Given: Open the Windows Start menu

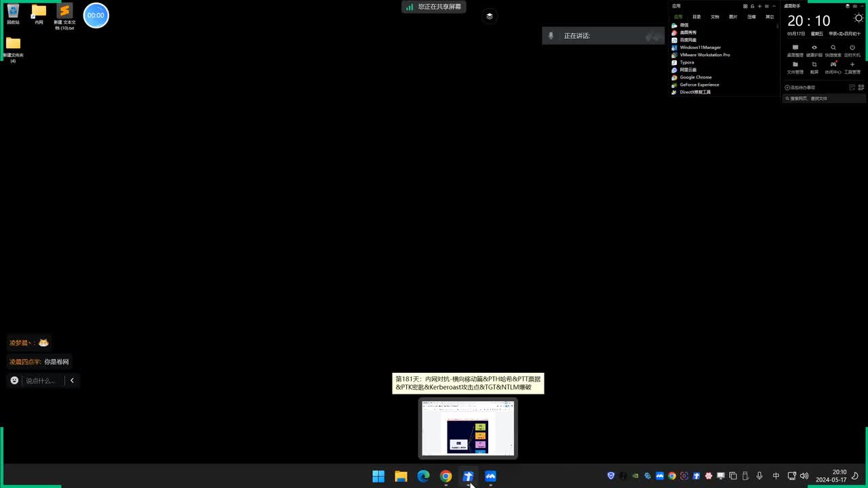Looking at the screenshot, I should click(x=378, y=476).
